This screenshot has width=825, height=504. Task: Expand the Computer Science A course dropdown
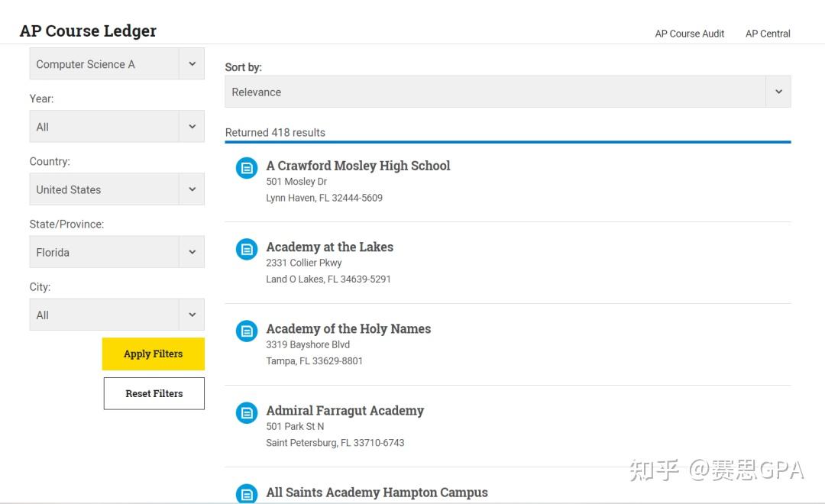click(x=117, y=64)
